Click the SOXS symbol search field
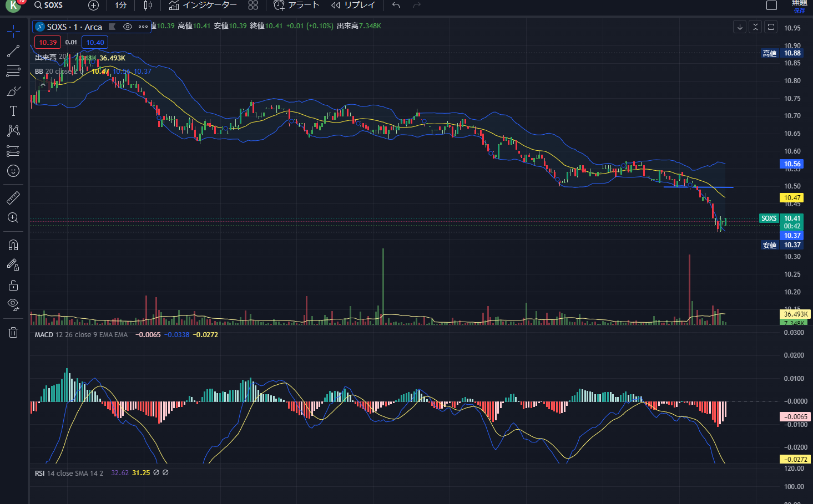This screenshot has width=813, height=504. coord(49,6)
